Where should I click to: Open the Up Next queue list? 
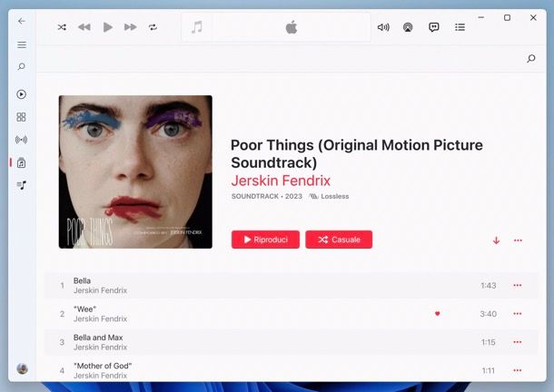460,27
